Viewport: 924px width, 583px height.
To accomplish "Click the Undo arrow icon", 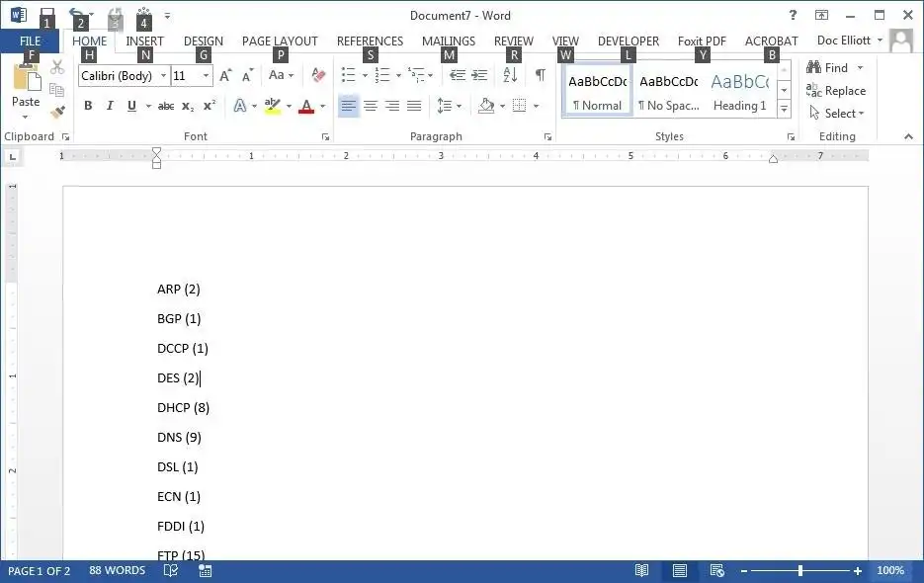I will coord(77,14).
